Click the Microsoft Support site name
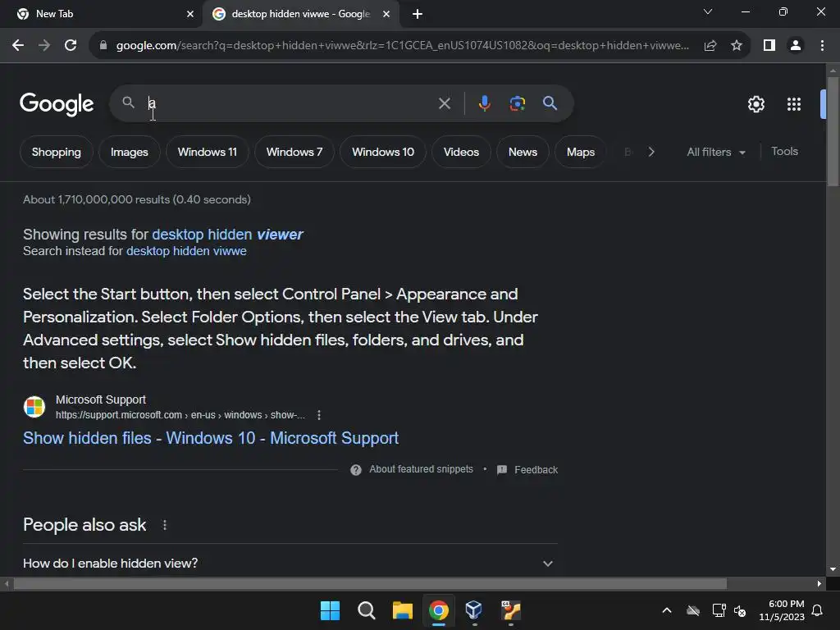This screenshot has width=840, height=630. pos(101,399)
